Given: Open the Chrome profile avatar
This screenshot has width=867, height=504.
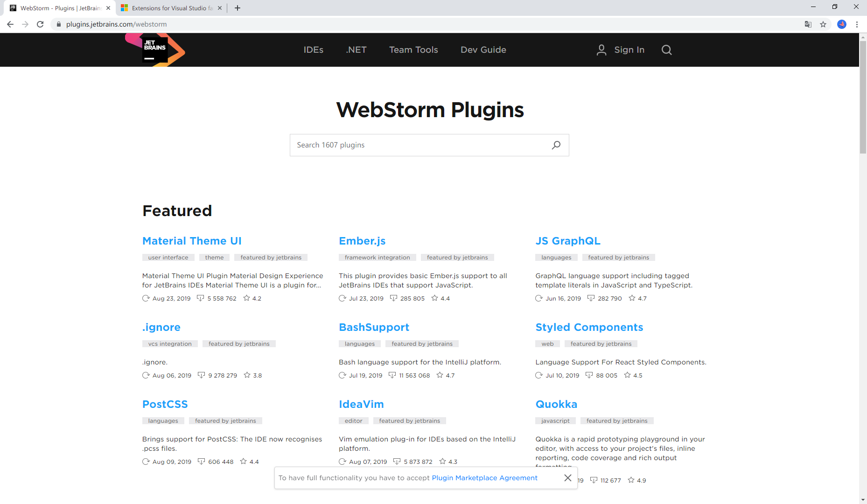Looking at the screenshot, I should coord(842,24).
